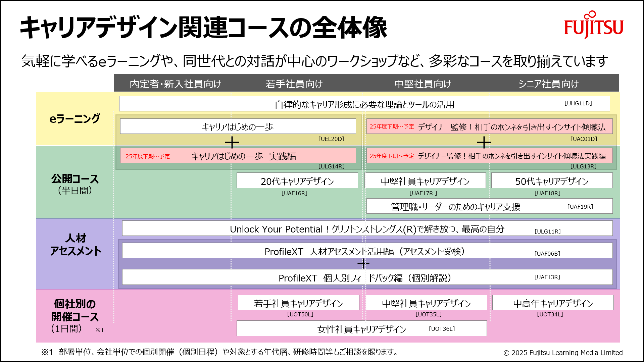The width and height of the screenshot is (644, 362).
Task: Click the 中堅社員キャリアデザイン public course box
Action: pyautogui.click(x=425, y=180)
